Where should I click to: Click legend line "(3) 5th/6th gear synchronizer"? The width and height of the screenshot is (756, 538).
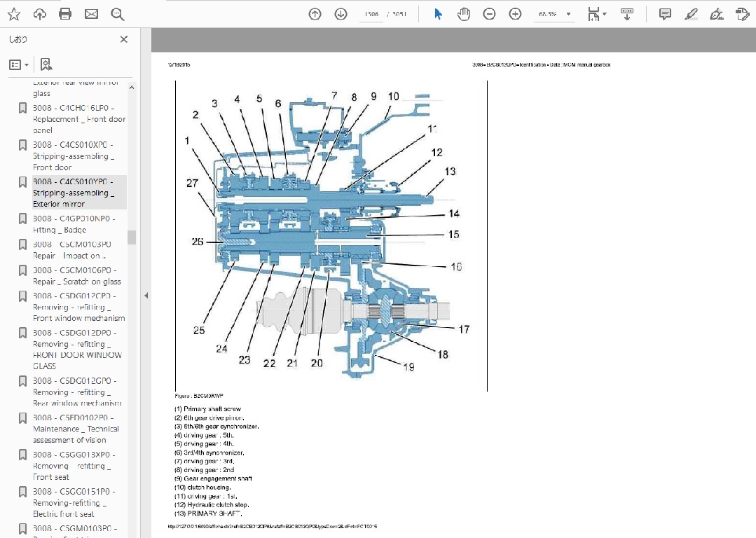(217, 427)
